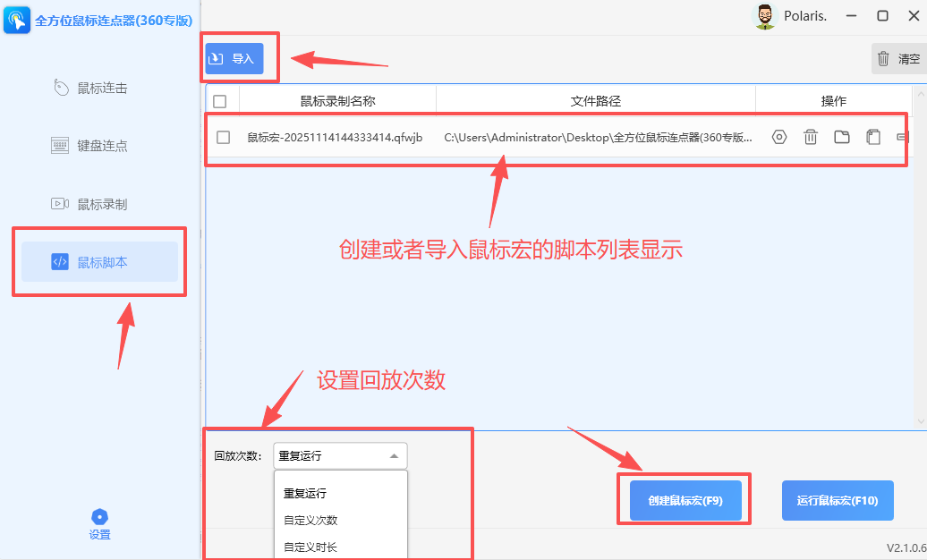Expand the 回放次数 dropdown box
This screenshot has height=560, width=927.
click(339, 456)
